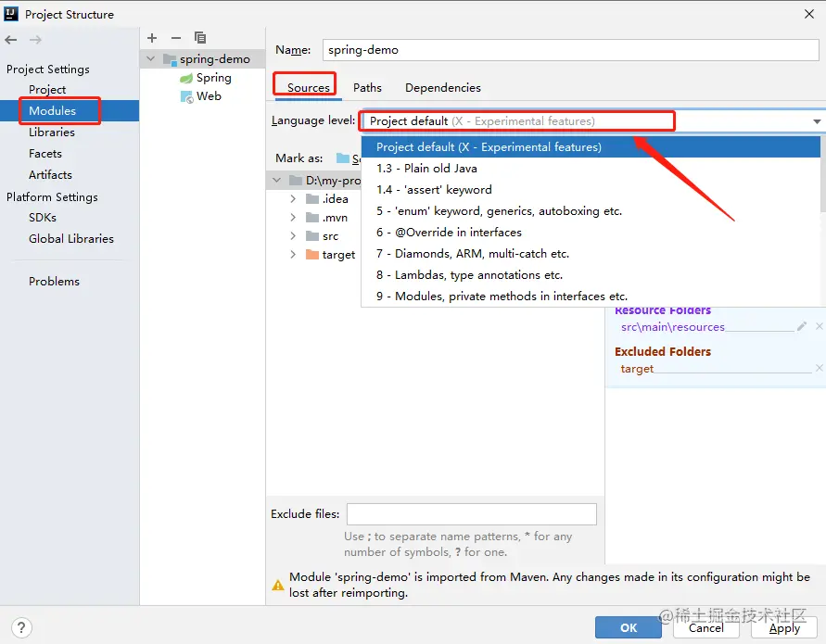This screenshot has height=644, width=826.
Task: Close the Project Structure dialog
Action: [809, 14]
